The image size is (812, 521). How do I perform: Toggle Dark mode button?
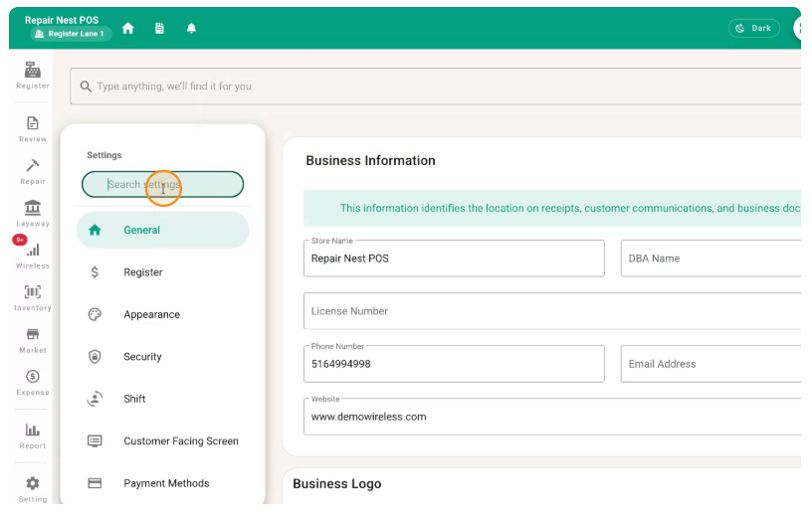(x=753, y=28)
